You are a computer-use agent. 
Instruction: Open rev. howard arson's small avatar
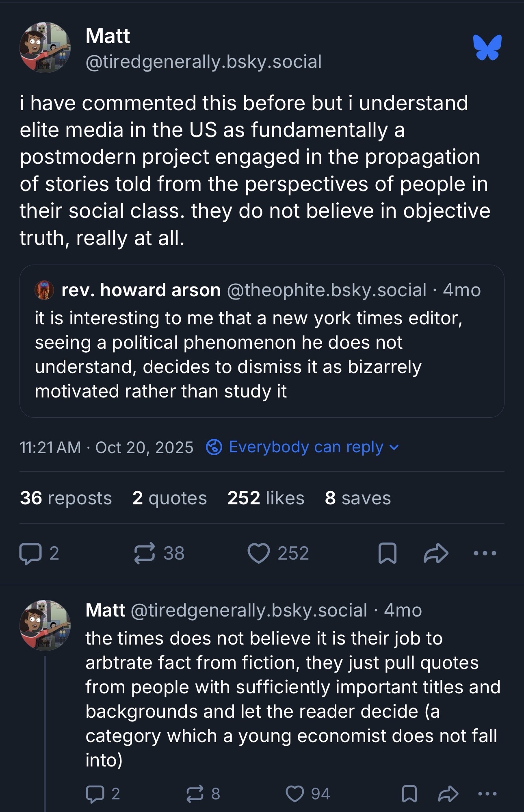click(x=44, y=291)
